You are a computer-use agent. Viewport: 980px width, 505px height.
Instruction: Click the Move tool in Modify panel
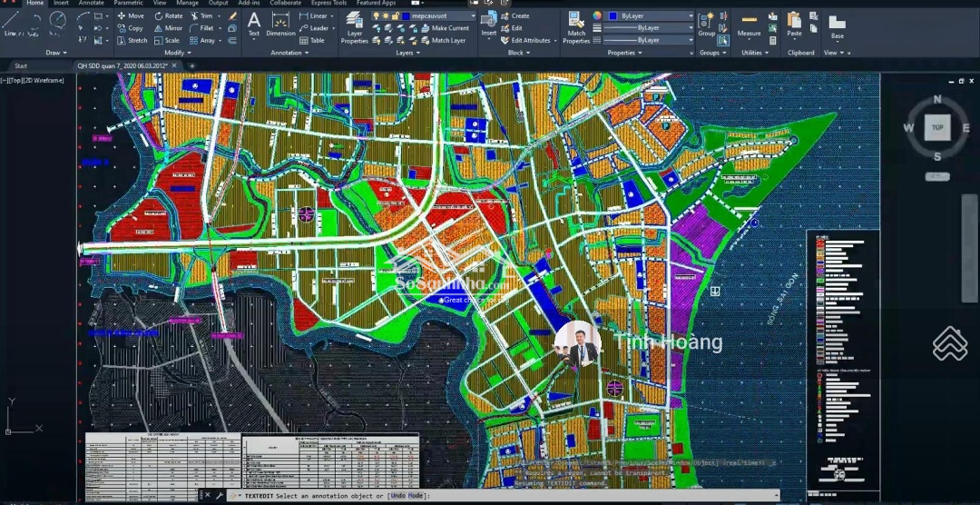130,16
